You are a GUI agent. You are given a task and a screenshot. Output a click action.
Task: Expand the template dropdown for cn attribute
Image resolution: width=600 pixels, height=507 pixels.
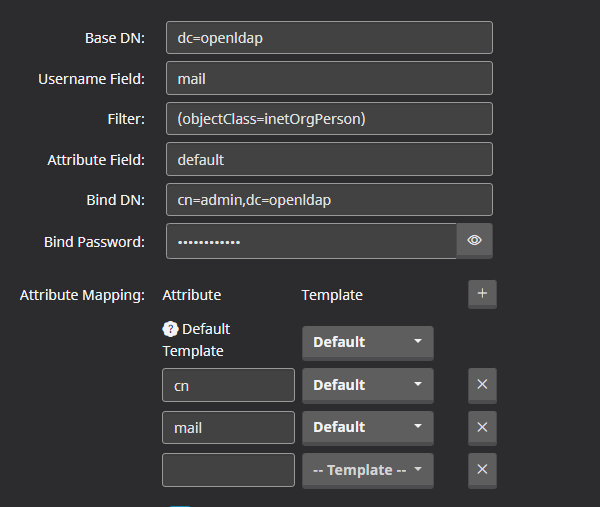pos(367,385)
